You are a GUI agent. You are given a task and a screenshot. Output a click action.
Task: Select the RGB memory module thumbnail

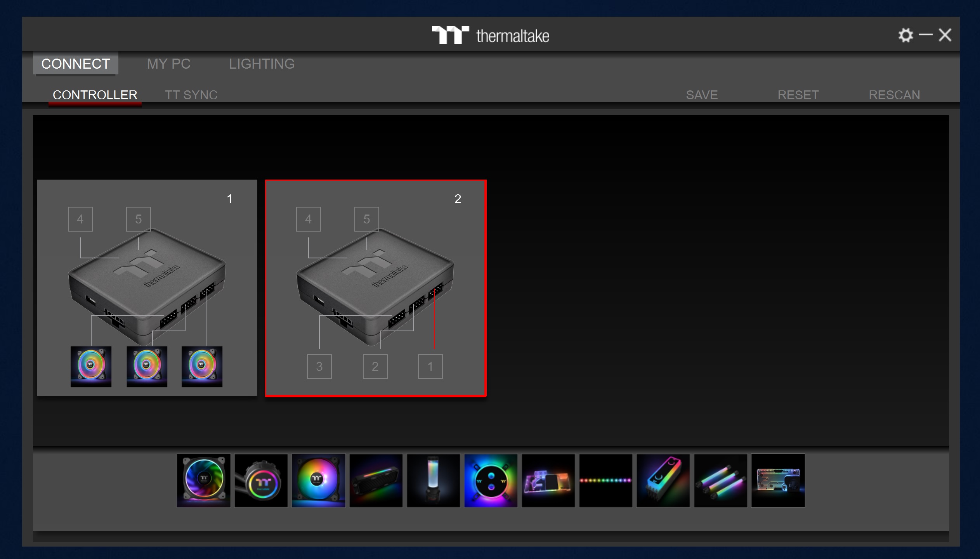pyautogui.click(x=663, y=480)
